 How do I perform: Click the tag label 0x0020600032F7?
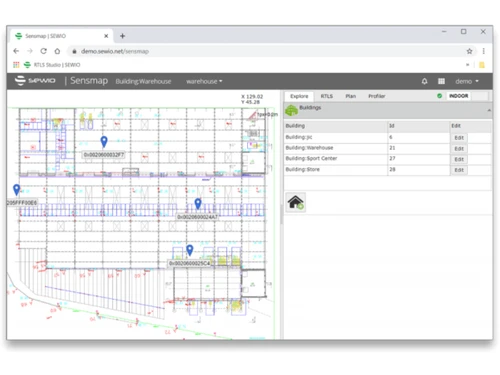point(104,155)
